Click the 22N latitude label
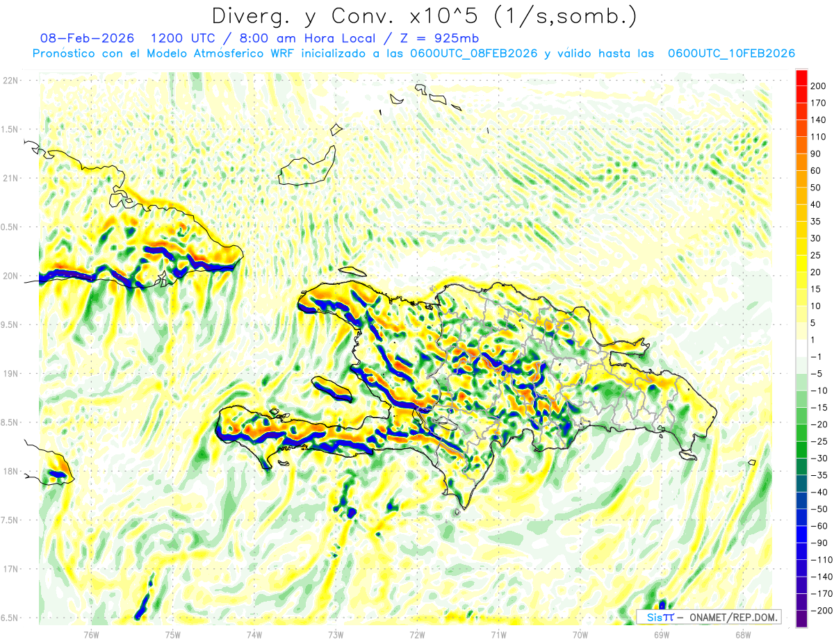Screen dimensions: 834x644 click(x=10, y=81)
